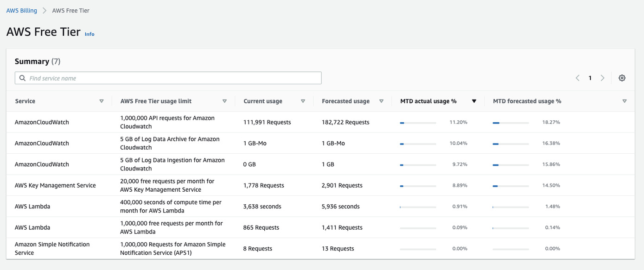Click 400,000 seconds of compute time cell

point(171,206)
